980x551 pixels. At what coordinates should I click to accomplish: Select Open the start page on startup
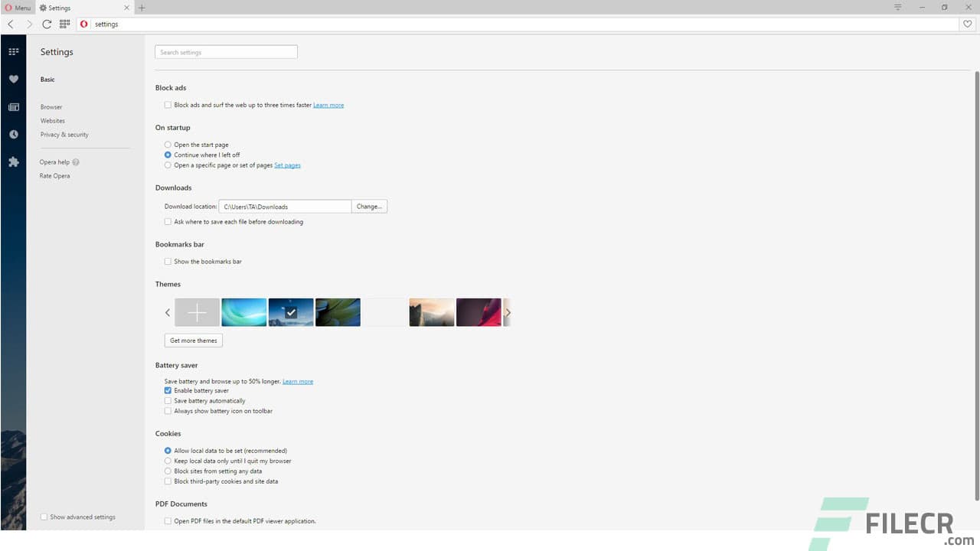click(168, 144)
